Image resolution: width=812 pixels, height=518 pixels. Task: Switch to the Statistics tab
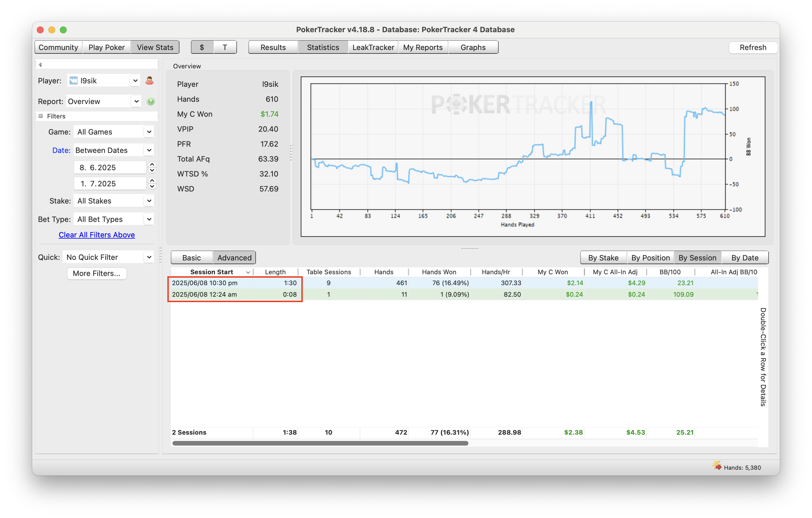(x=323, y=47)
